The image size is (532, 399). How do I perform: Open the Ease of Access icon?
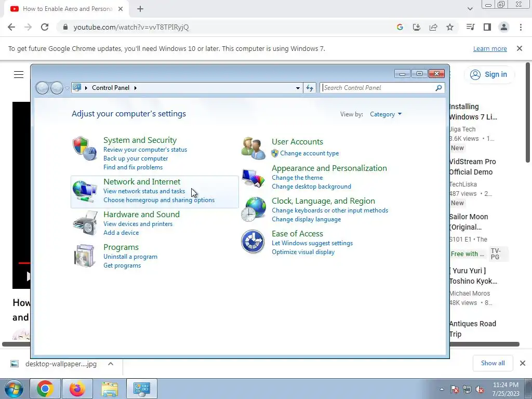[253, 242]
